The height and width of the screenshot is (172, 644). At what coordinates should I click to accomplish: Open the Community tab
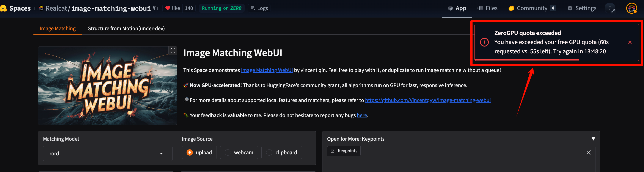click(x=532, y=8)
